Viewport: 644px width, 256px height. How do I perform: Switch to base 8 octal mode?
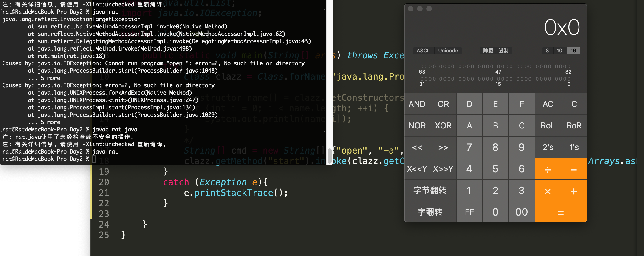point(547,51)
